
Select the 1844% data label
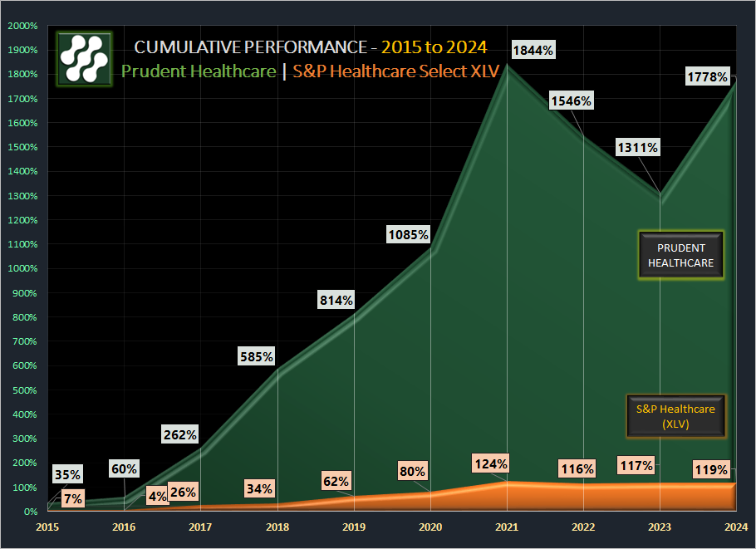(x=533, y=50)
